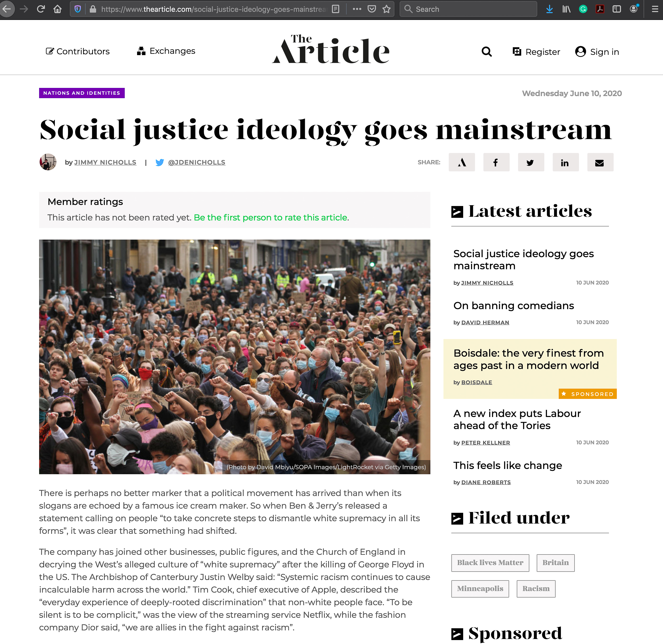Share article on Twitter
Viewport: 663px width, 644px height.
pyautogui.click(x=531, y=162)
